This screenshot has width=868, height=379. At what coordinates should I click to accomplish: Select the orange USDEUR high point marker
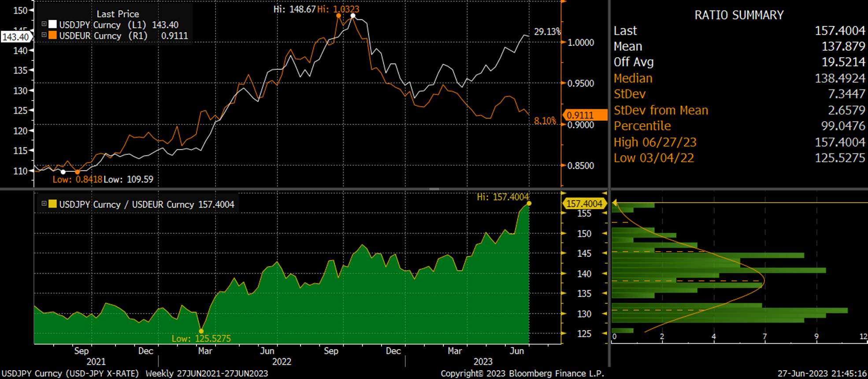pyautogui.click(x=338, y=15)
